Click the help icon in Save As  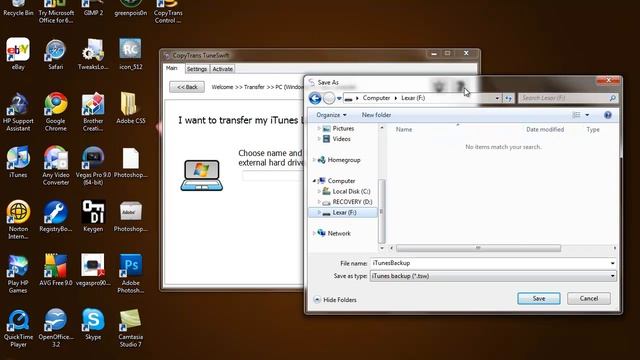click(x=607, y=115)
